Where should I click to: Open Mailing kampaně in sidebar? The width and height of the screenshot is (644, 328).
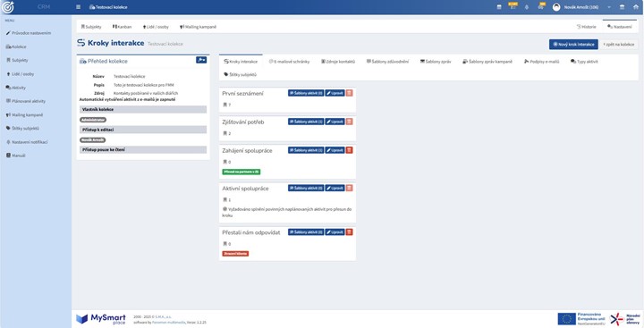[25, 115]
